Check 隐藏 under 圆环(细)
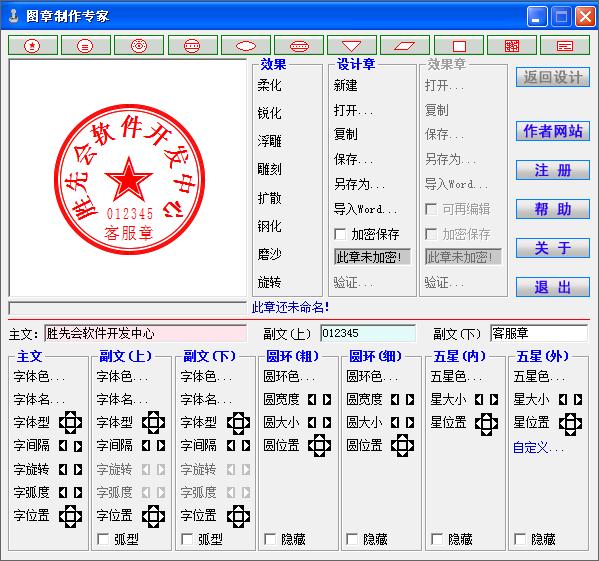Image resolution: width=599 pixels, height=561 pixels. (352, 539)
